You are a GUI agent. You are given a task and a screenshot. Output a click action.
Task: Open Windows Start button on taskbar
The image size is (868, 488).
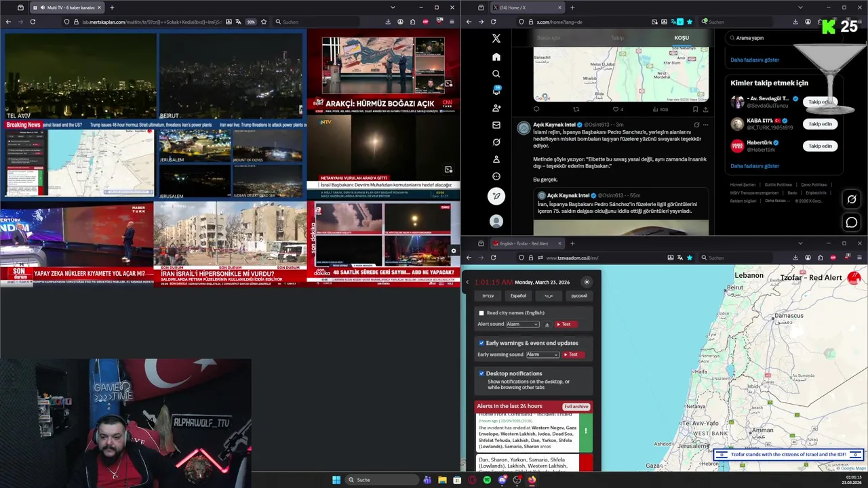point(336,480)
